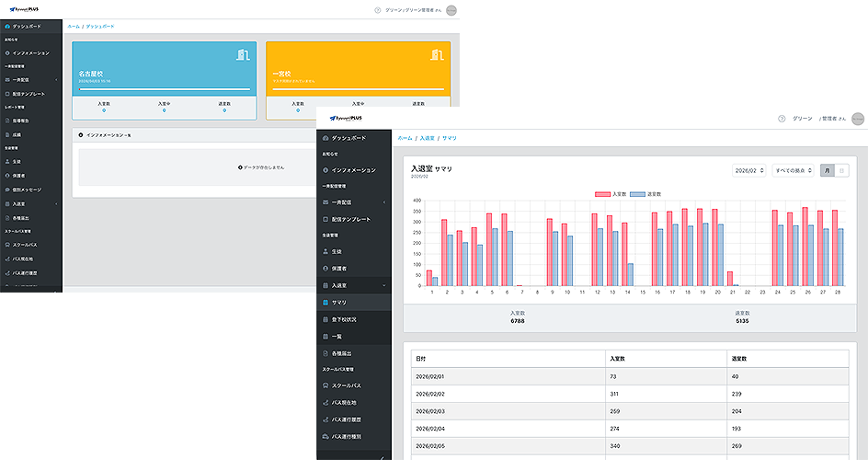Screen dimensions: 868x460
Task: Open 成績 in the back window sidebar
Action: pyautogui.click(x=17, y=135)
